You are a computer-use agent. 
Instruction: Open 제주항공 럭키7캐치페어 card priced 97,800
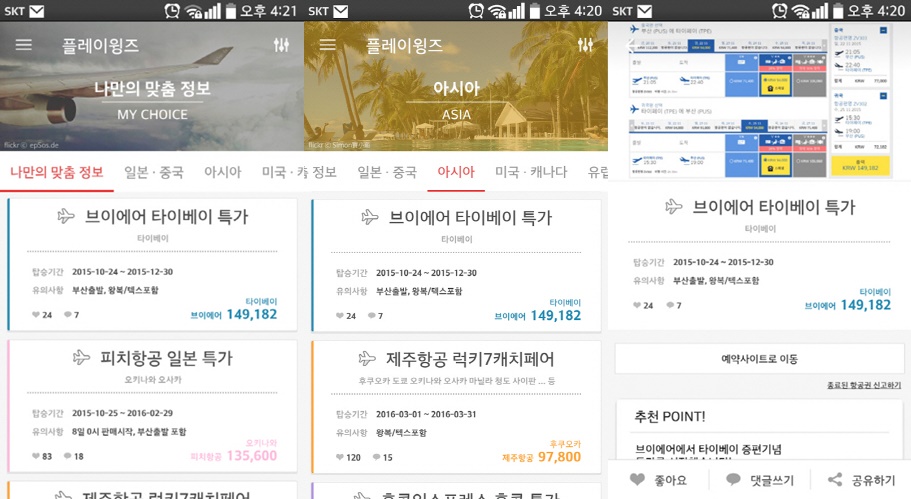(457, 407)
